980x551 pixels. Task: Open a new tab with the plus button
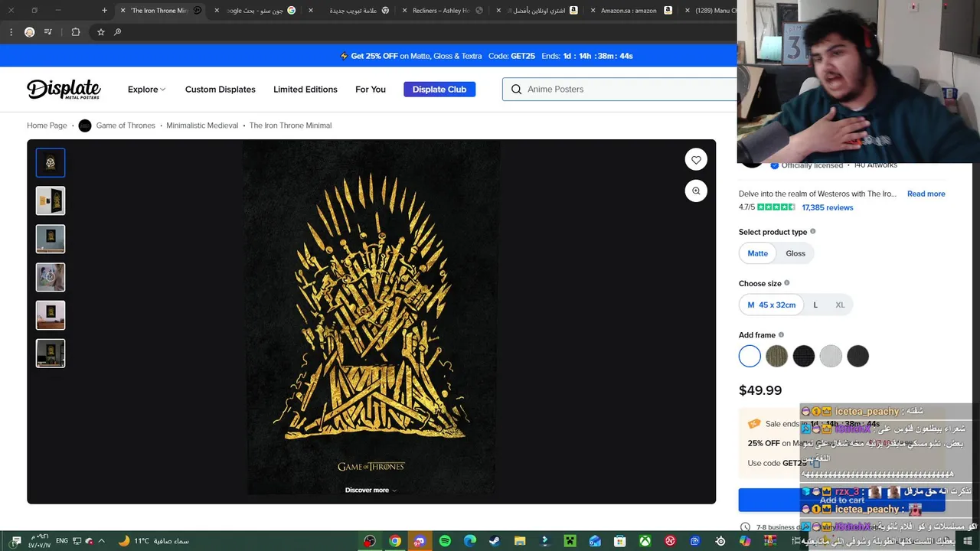pos(104,11)
